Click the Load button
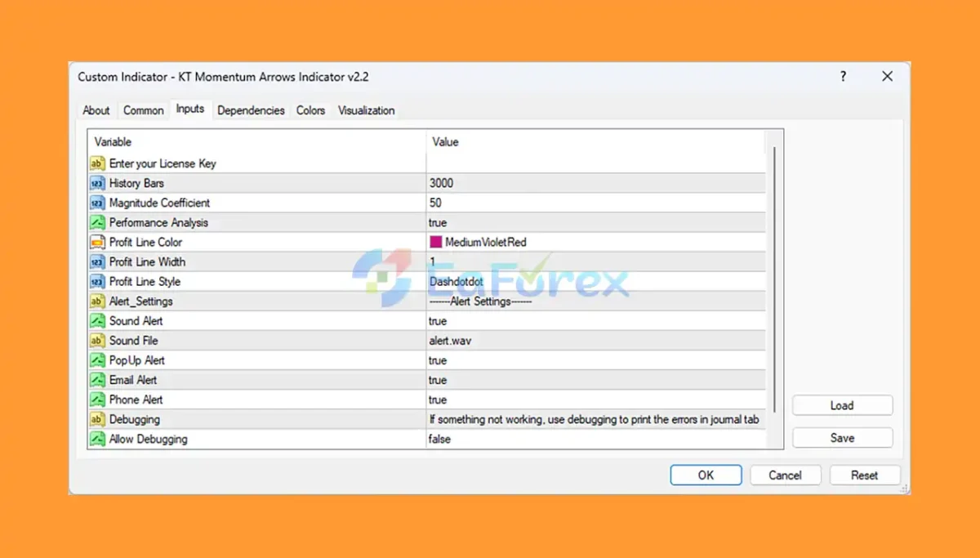The height and width of the screenshot is (558, 980). click(842, 405)
